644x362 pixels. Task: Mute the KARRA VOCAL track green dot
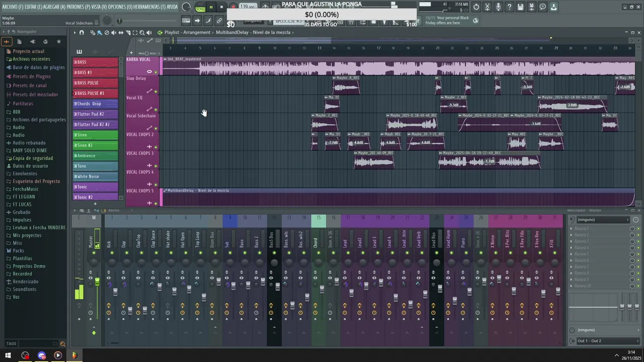click(156, 72)
